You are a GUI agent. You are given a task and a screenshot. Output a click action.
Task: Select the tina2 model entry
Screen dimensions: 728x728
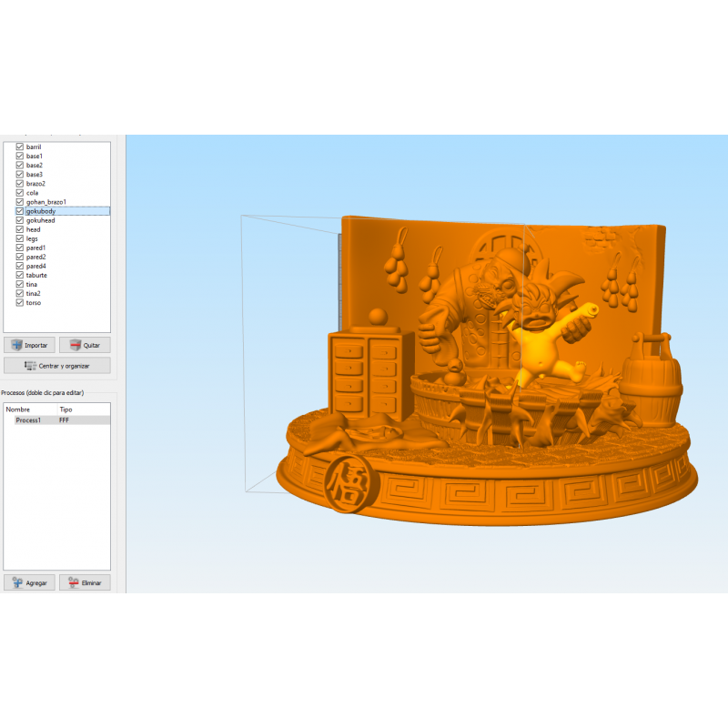pyautogui.click(x=34, y=294)
